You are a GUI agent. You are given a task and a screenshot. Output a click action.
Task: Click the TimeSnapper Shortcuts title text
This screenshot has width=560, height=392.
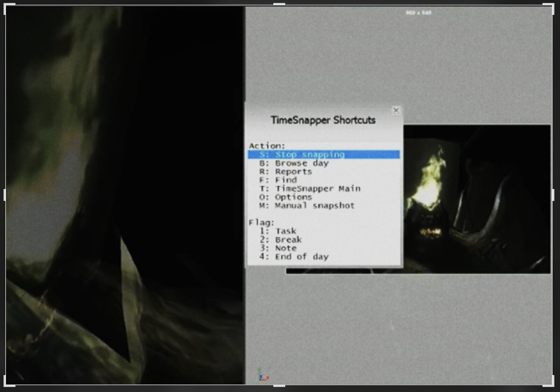pyautogui.click(x=323, y=120)
